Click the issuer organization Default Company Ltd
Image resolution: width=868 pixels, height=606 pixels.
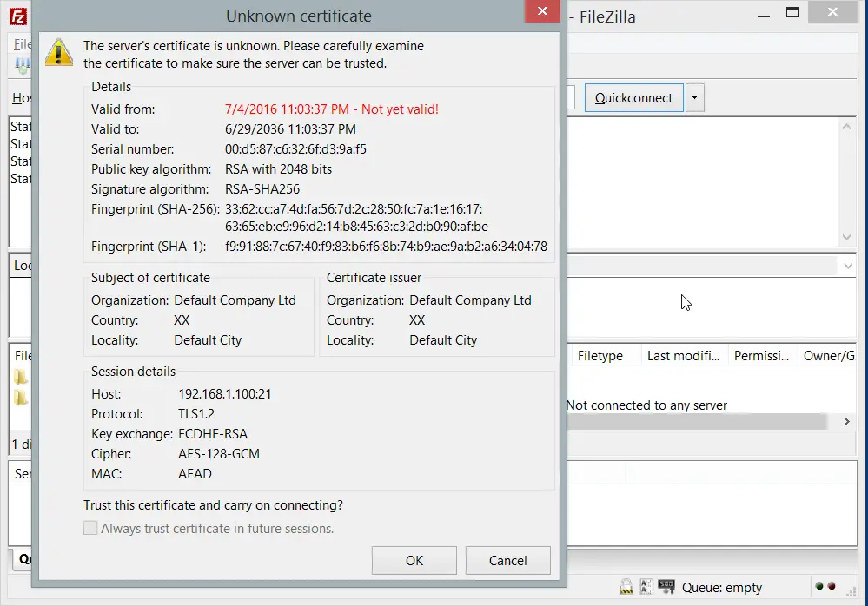click(471, 300)
